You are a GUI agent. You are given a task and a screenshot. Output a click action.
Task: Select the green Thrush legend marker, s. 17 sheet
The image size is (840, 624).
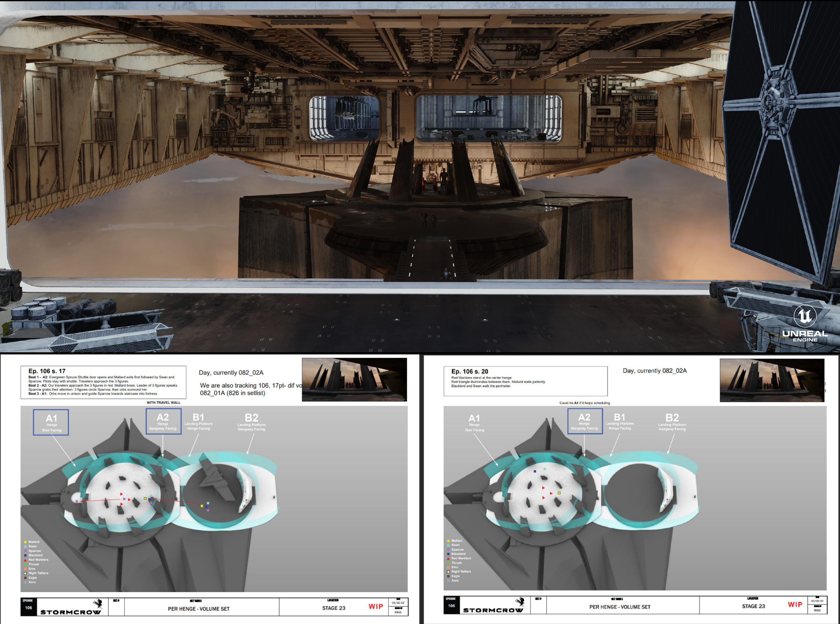(x=25, y=564)
